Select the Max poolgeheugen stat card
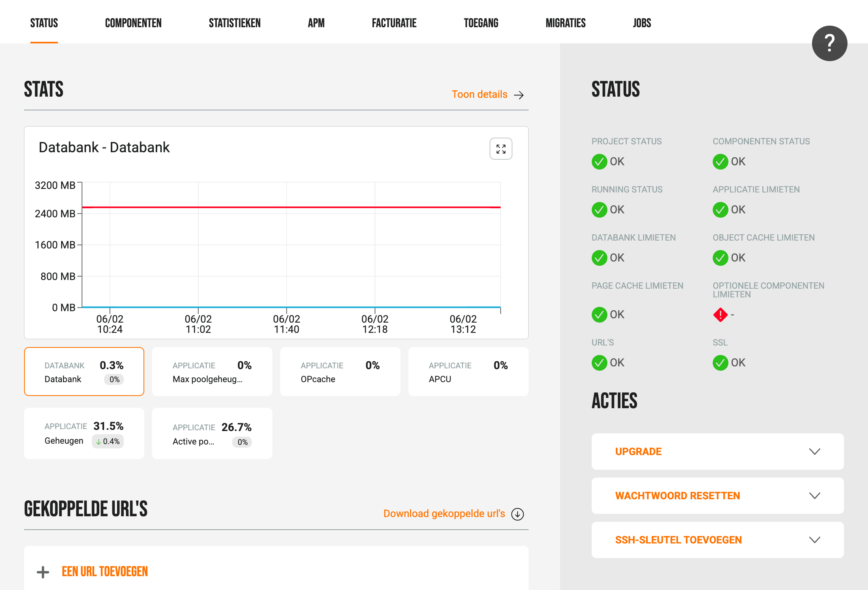This screenshot has width=868, height=590. [x=212, y=372]
